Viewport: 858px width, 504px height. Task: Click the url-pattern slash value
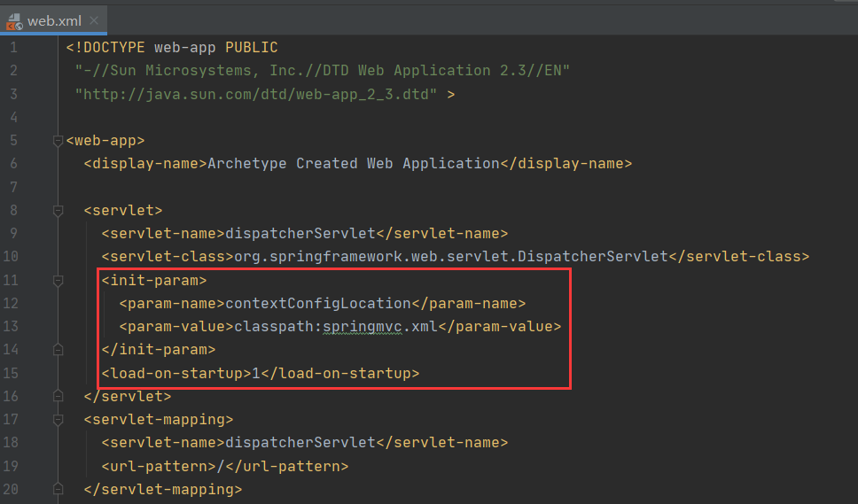point(221,466)
